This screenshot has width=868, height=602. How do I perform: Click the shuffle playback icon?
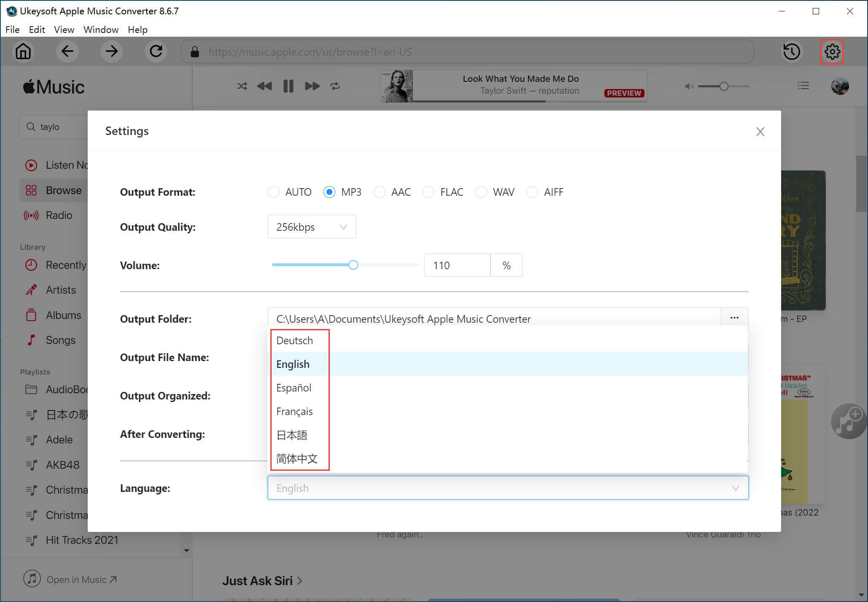[x=241, y=86]
